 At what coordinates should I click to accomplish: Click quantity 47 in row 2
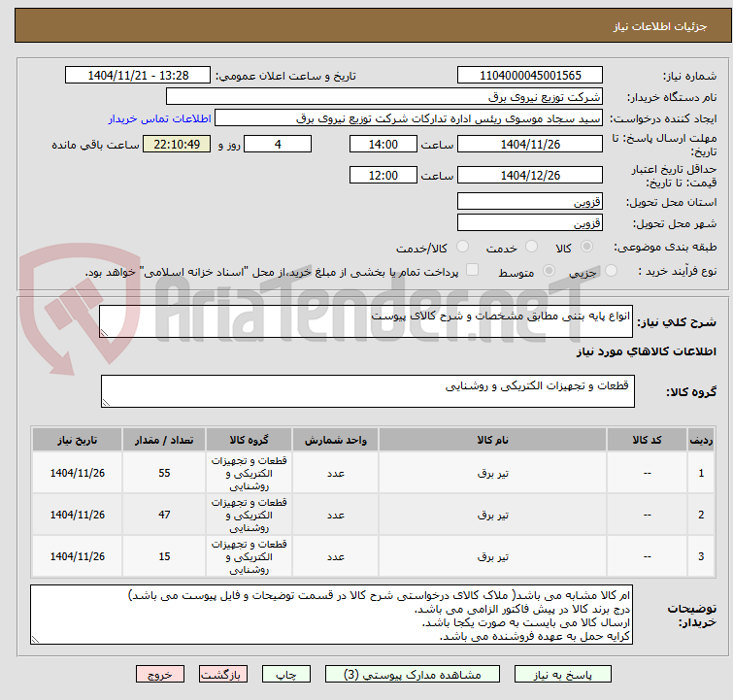coord(164,515)
